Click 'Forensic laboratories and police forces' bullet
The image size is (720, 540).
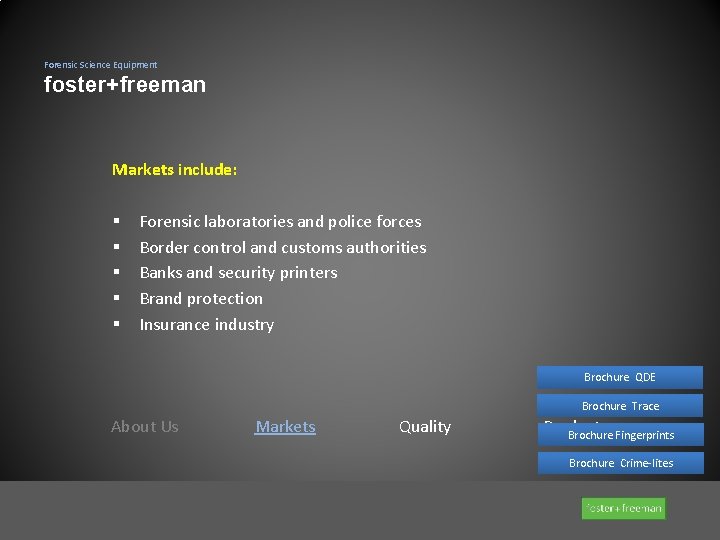pos(281,222)
